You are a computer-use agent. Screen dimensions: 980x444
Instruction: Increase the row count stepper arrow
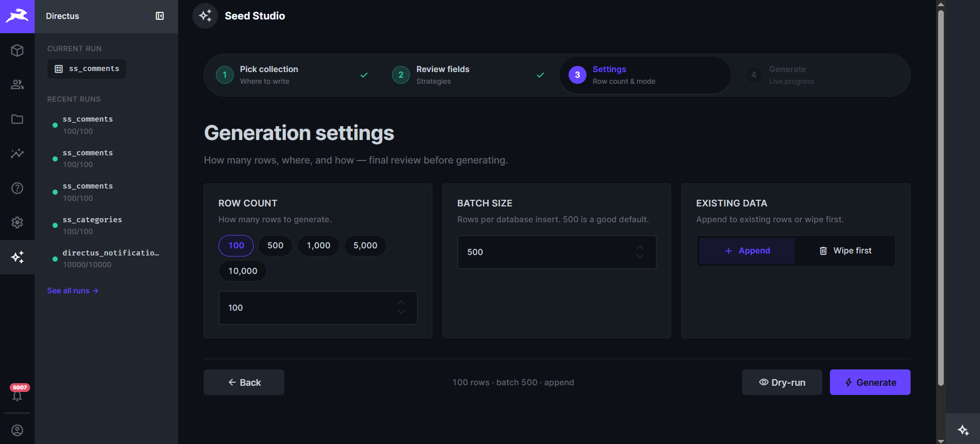pos(401,302)
